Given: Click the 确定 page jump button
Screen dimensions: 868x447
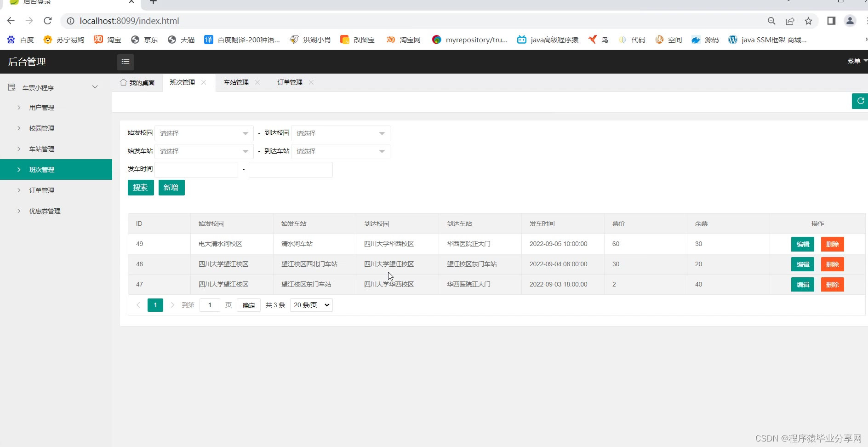Looking at the screenshot, I should tap(249, 305).
